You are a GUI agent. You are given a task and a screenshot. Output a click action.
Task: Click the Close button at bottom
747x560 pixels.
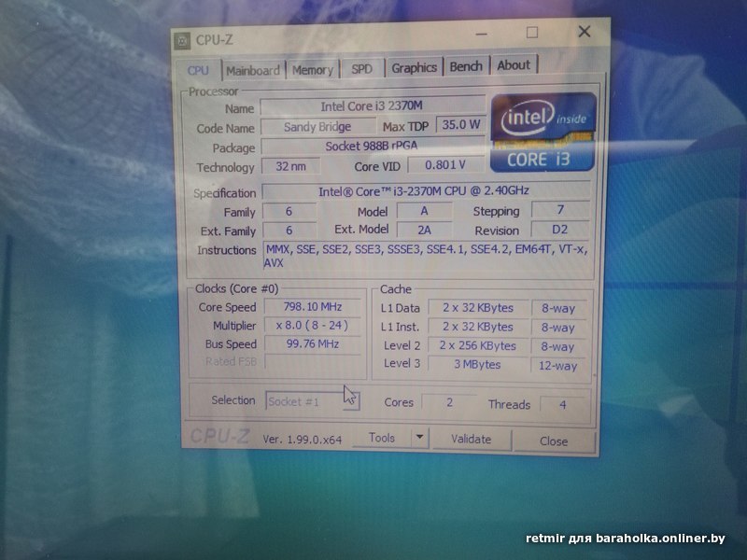[x=554, y=441]
